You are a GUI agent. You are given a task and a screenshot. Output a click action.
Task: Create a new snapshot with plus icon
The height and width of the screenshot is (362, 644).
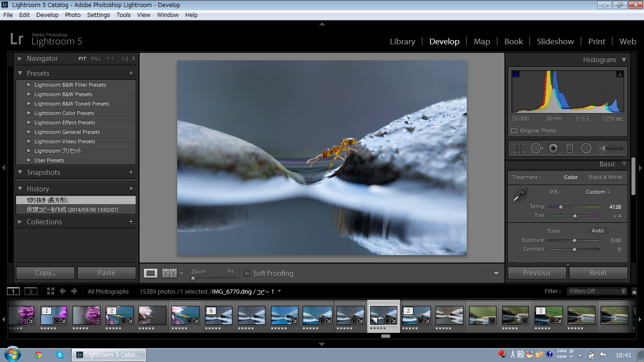[x=131, y=172]
